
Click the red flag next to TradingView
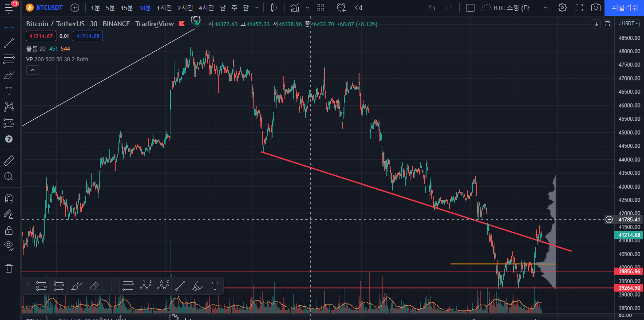[182, 24]
